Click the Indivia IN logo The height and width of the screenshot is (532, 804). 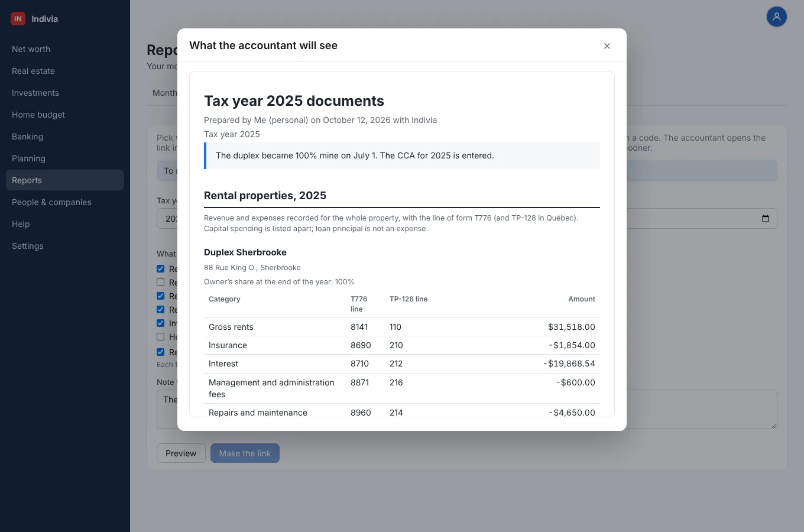[x=18, y=19]
